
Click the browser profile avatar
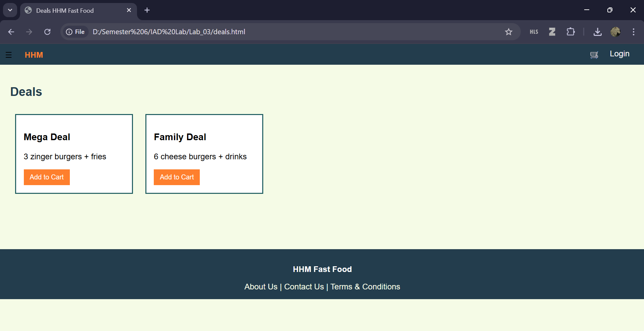pos(616,32)
